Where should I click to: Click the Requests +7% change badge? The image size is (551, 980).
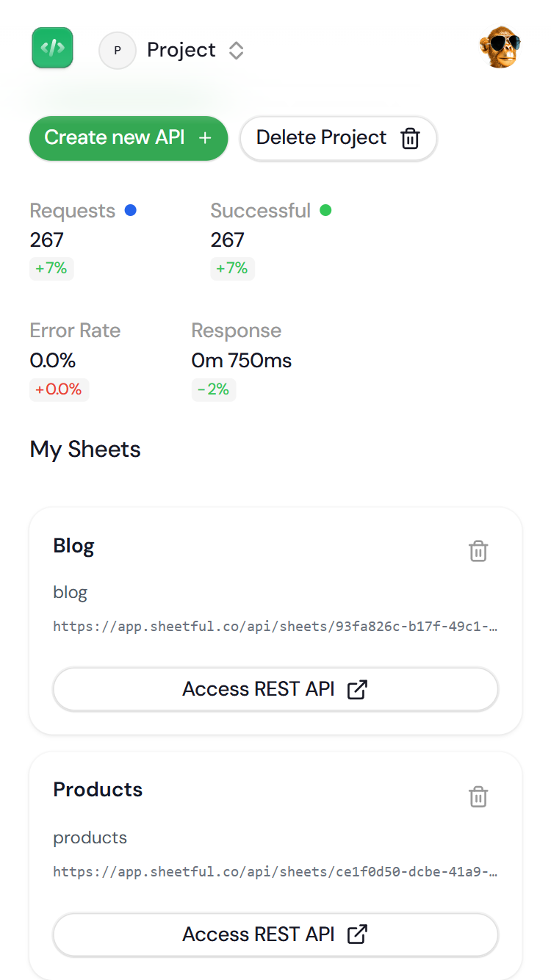tap(51, 269)
